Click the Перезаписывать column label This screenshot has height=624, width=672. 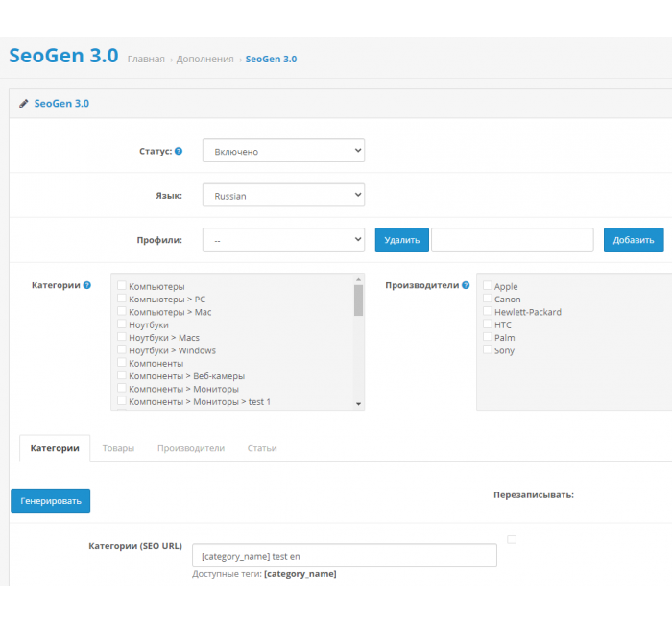pyautogui.click(x=534, y=495)
